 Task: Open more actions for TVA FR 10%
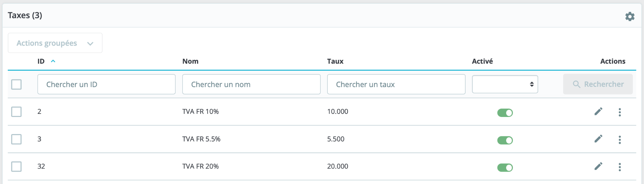pos(620,112)
